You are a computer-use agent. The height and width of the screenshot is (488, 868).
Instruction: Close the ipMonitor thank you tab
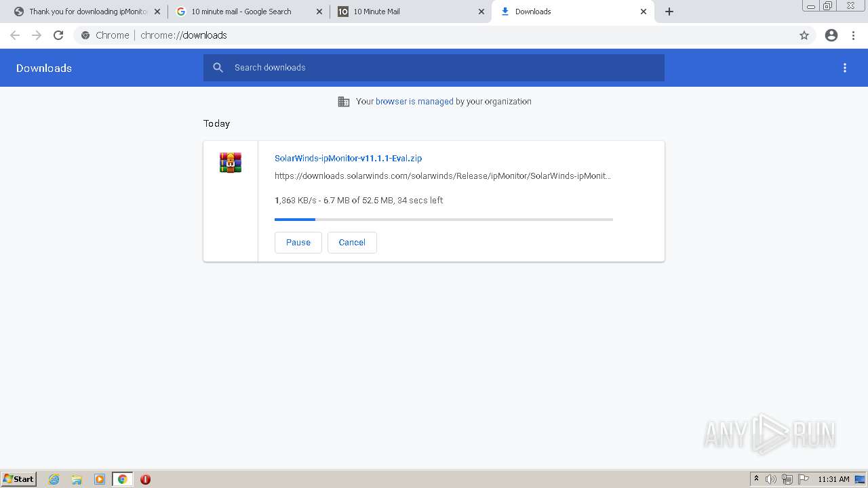pyautogui.click(x=157, y=12)
